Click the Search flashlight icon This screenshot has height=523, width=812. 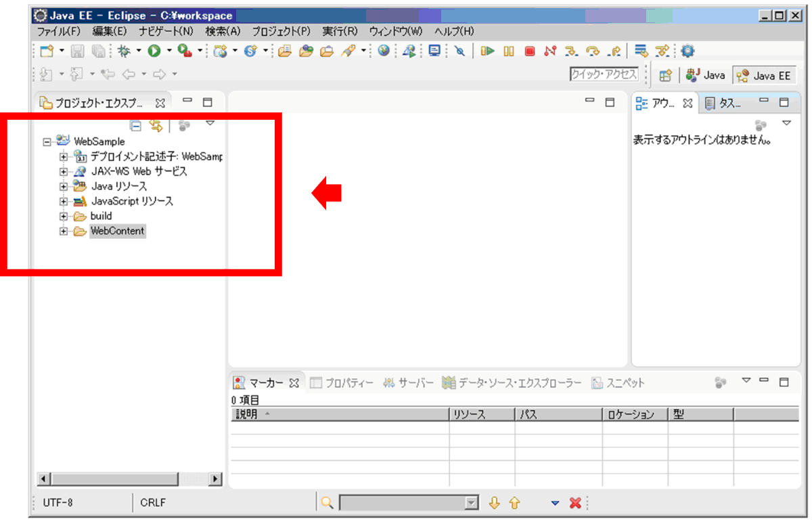[348, 51]
